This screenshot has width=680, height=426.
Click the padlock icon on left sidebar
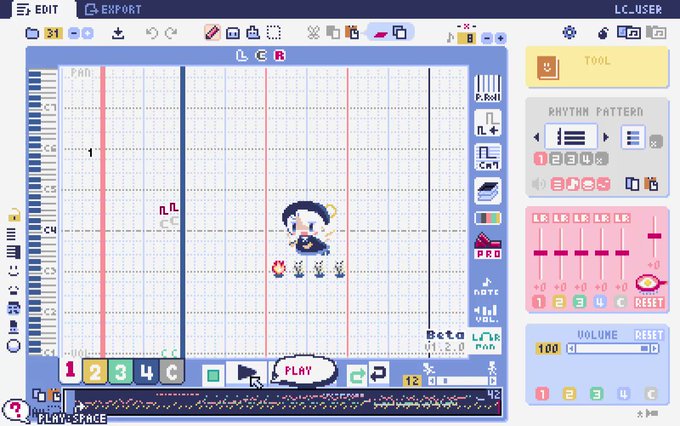coord(14,215)
